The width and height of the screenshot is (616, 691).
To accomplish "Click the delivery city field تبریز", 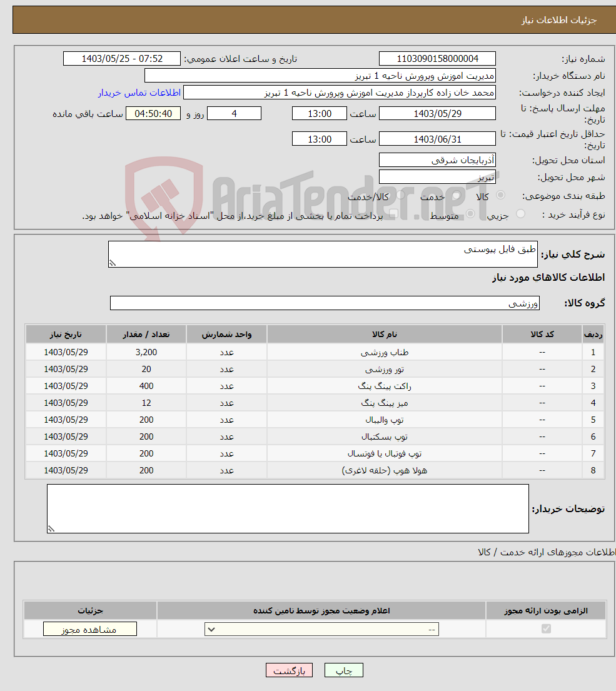I will click(x=437, y=177).
